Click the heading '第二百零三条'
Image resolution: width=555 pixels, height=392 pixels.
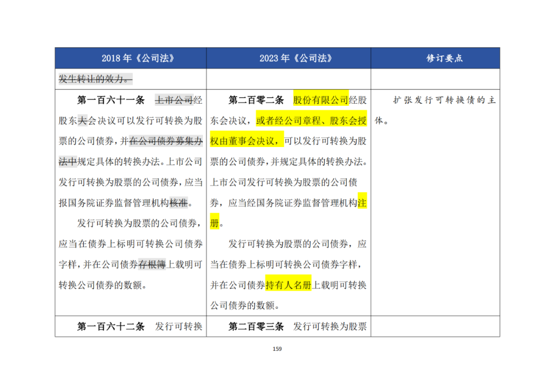click(256, 327)
